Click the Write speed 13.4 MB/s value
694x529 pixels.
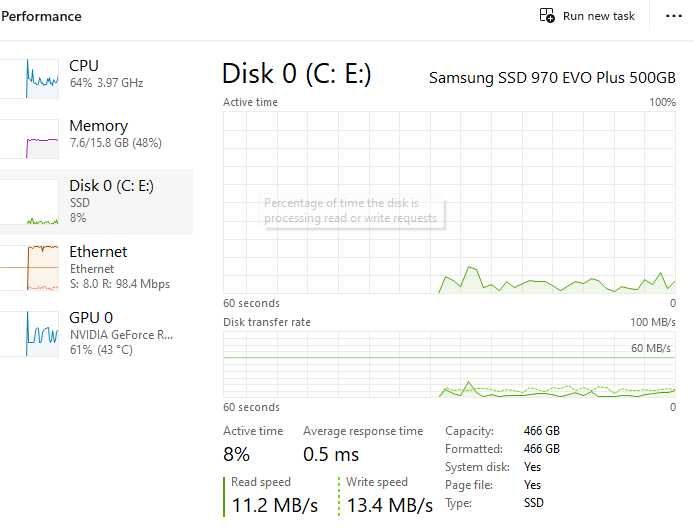pyautogui.click(x=389, y=505)
